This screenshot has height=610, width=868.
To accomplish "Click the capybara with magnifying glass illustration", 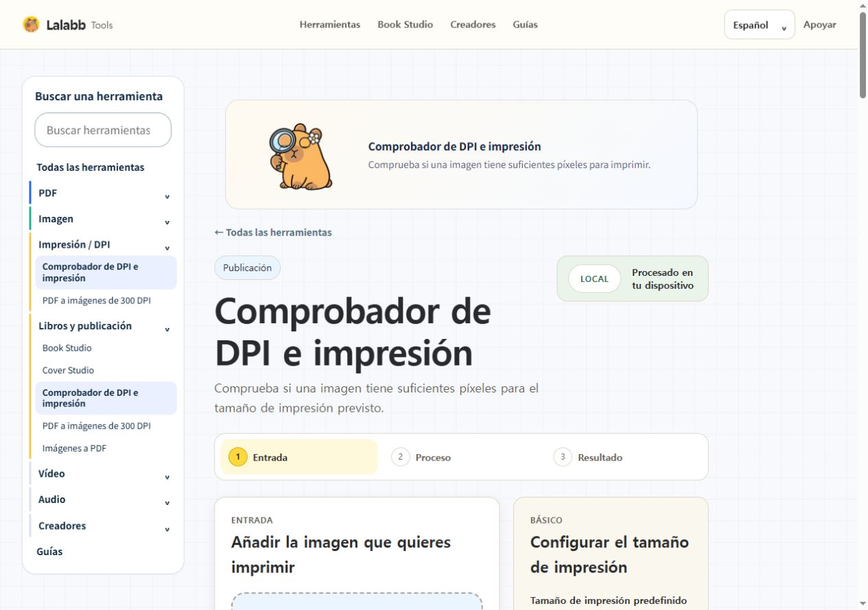I will click(x=300, y=156).
